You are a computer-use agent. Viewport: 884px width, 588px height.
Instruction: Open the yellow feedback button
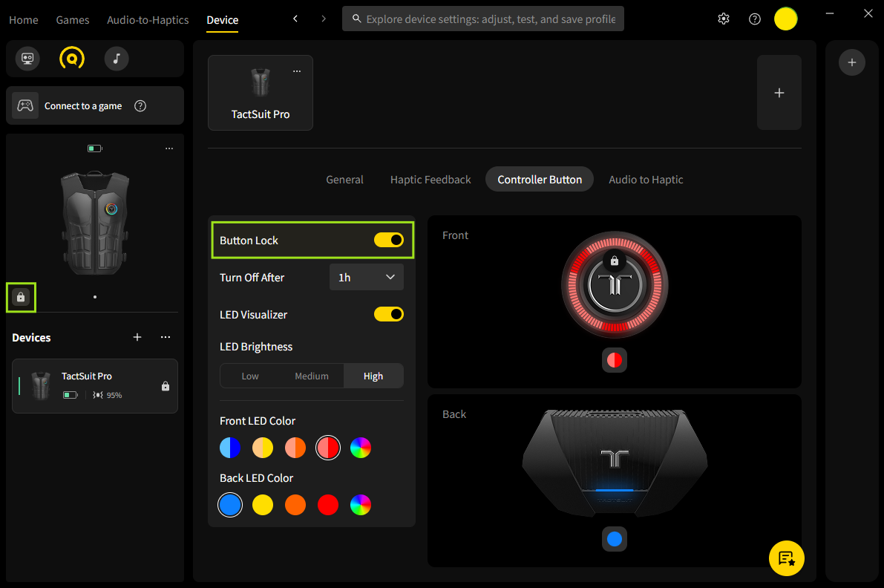tap(787, 558)
